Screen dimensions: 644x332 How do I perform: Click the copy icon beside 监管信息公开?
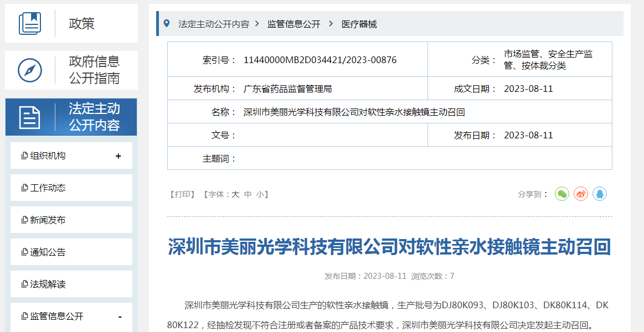pos(25,316)
